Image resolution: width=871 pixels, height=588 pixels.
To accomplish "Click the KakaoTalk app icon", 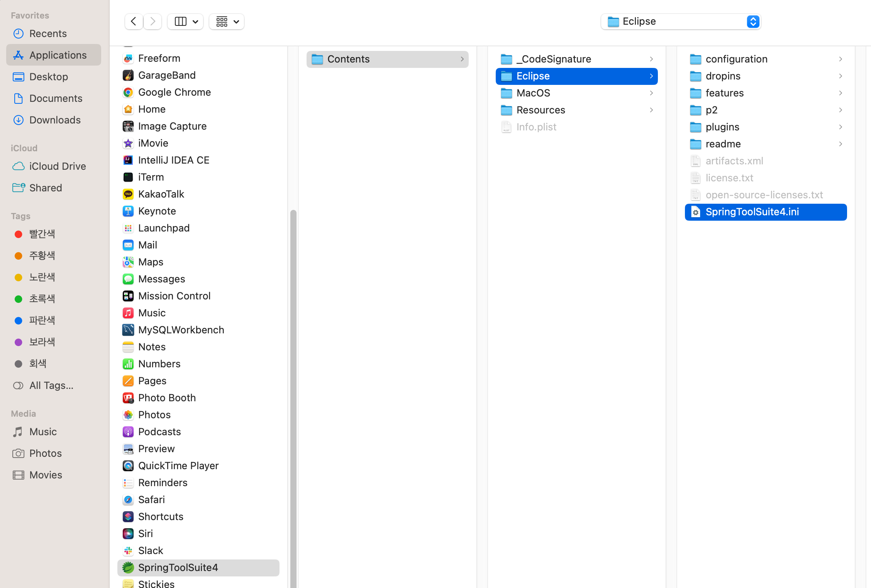I will (128, 194).
